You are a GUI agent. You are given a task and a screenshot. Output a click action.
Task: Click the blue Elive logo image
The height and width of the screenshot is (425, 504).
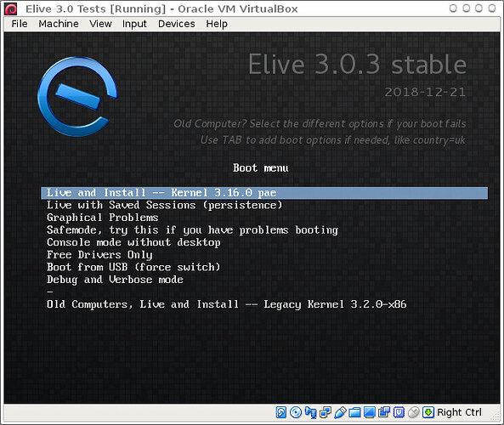[77, 96]
